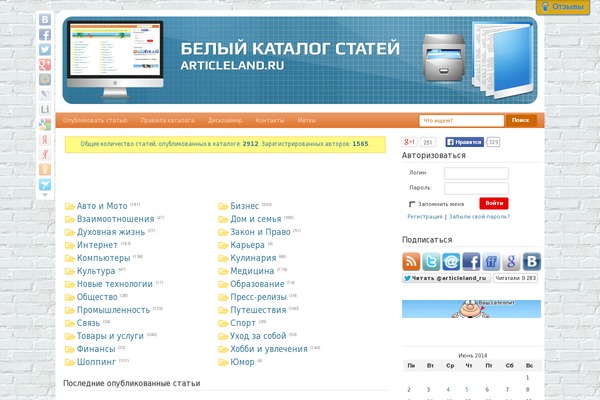Viewport: 600px width, 400px height.
Task: Open Взаимоотношения category
Action: tap(115, 219)
